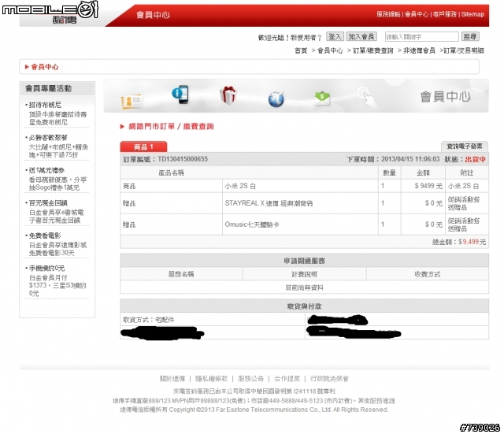Click 申請開通服務 section header
This screenshot has width=504, height=434.
point(305,261)
